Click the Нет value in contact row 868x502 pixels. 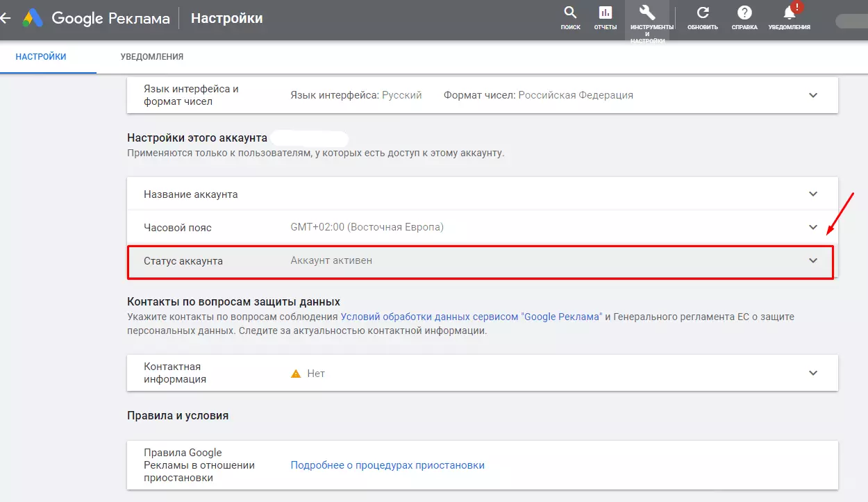316,374
